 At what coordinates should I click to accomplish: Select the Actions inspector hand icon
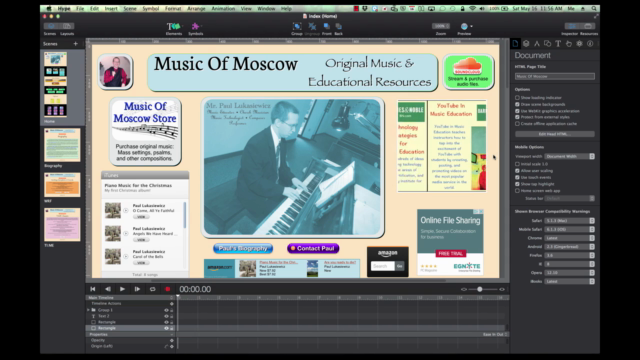(569, 44)
